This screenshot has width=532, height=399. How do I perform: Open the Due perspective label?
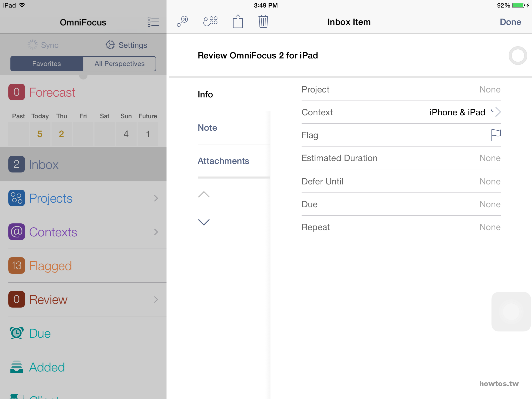click(40, 334)
